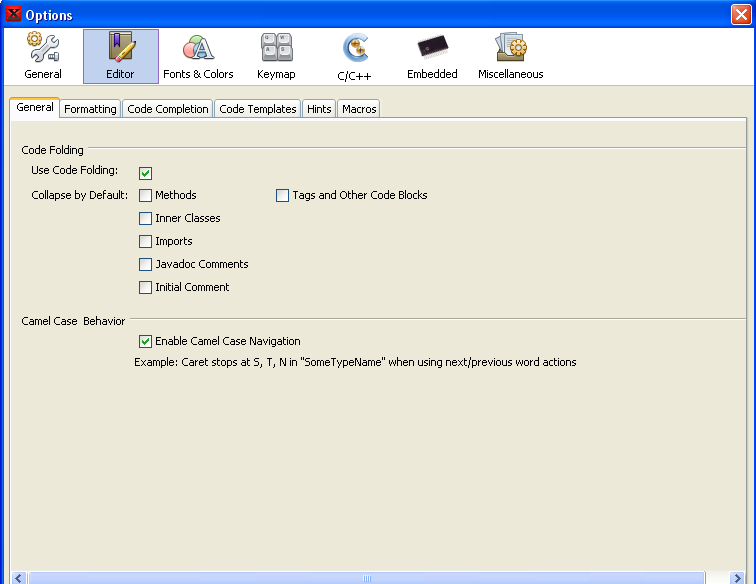Select the C/C++ options category
The image size is (756, 584).
[x=354, y=56]
